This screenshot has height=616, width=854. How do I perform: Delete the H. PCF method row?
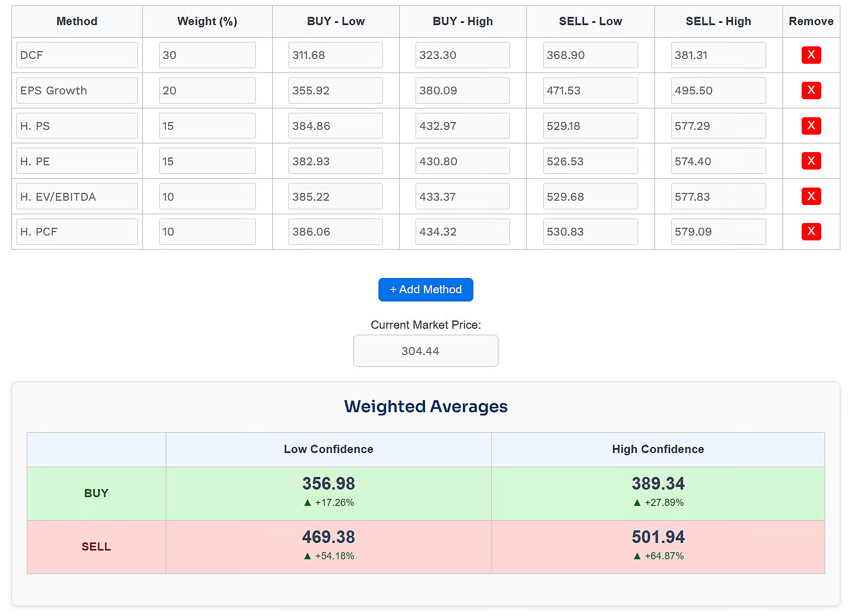811,232
